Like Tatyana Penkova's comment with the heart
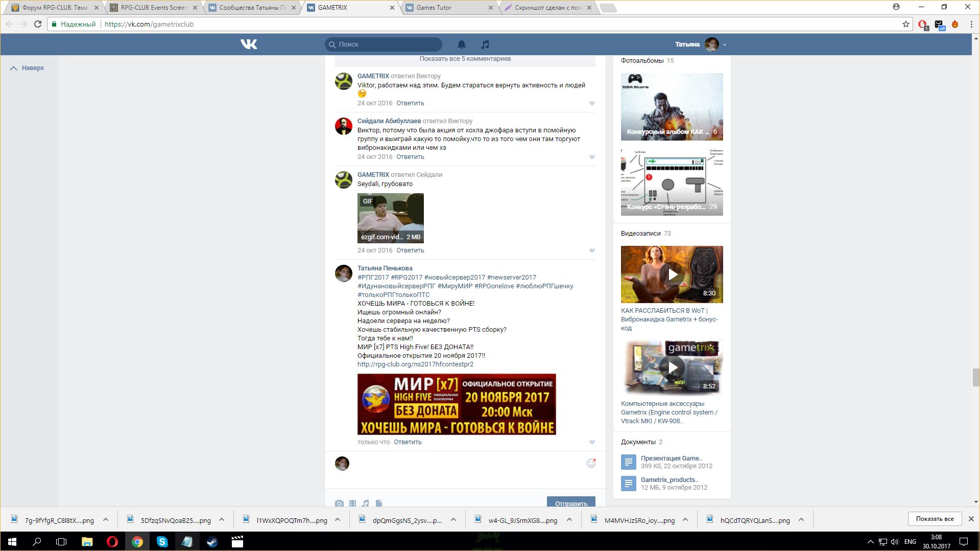Image resolution: width=980 pixels, height=551 pixels. pyautogui.click(x=592, y=443)
